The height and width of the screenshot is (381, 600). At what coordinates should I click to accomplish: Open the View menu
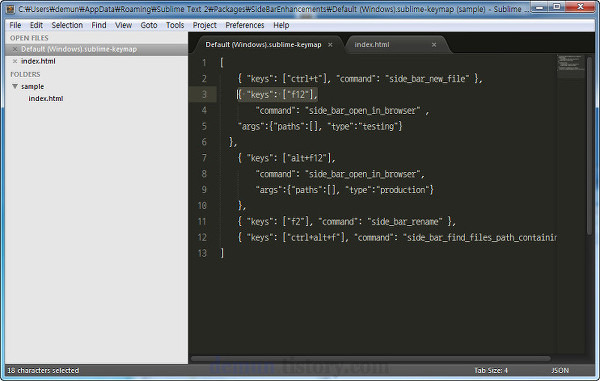[x=123, y=25]
